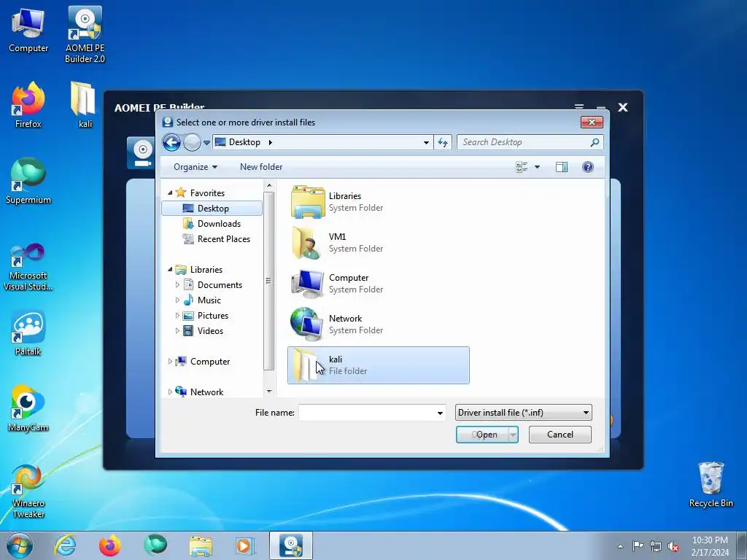Open the Open button split arrow
Viewport: 747px width, 560px height.
click(x=513, y=435)
